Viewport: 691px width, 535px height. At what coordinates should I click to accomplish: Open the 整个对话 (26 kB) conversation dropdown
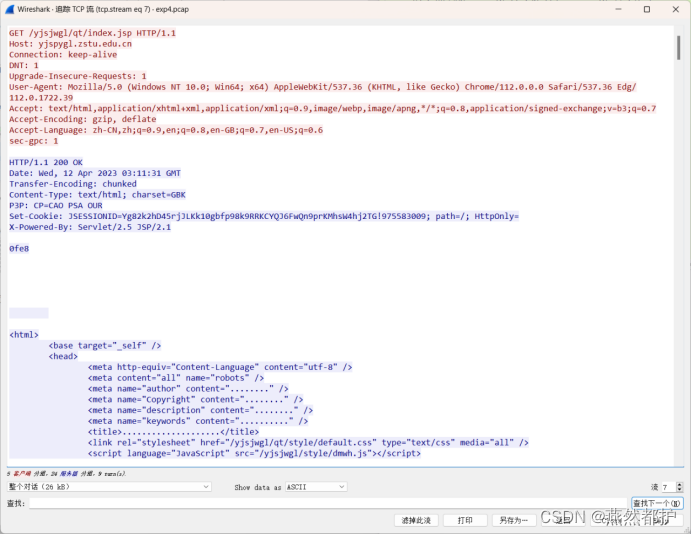coord(109,487)
